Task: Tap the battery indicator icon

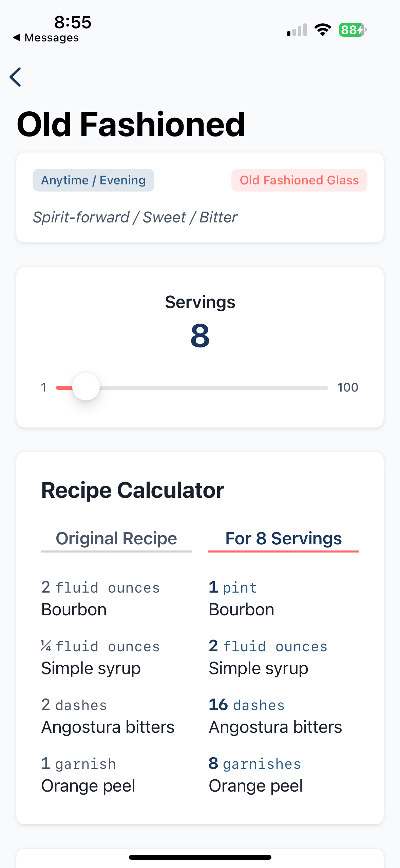Action: pos(352,30)
